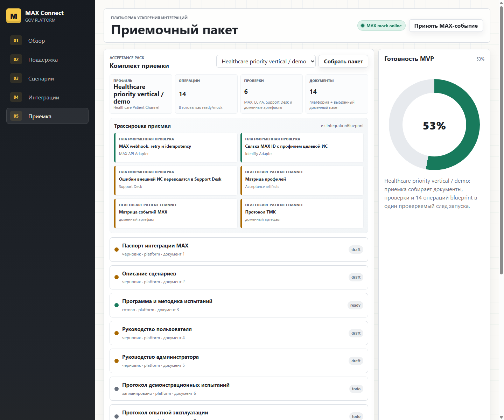Click the из IntegrationBlueprint label
Image resolution: width=504 pixels, height=420 pixels.
pyautogui.click(x=342, y=126)
